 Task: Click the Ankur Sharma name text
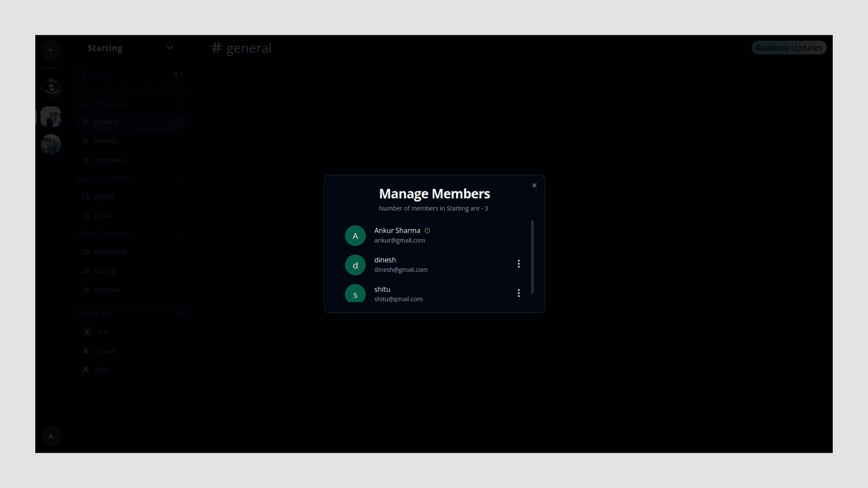tap(397, 230)
